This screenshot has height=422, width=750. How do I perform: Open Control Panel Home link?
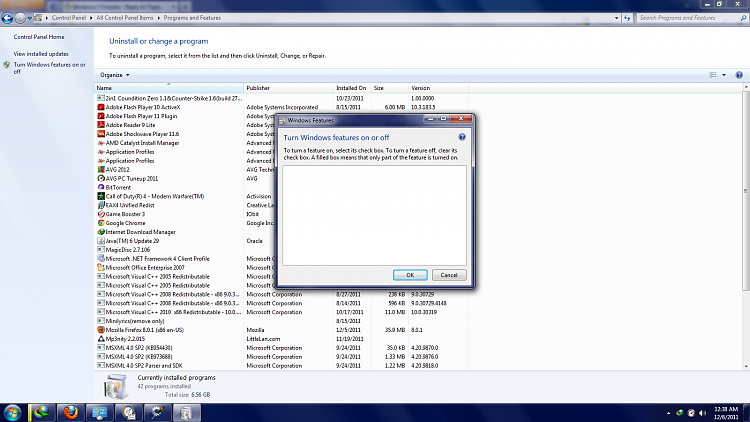pos(39,37)
